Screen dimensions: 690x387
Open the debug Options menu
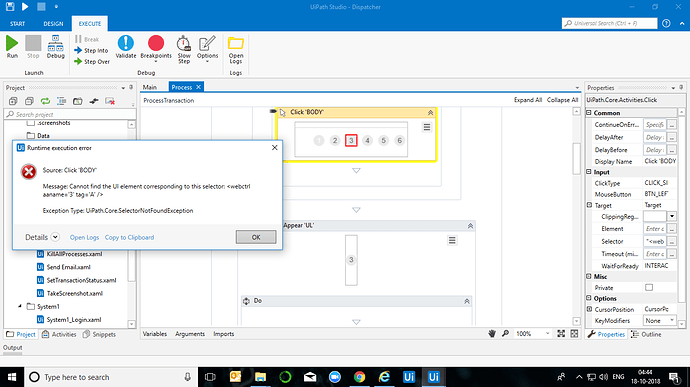point(207,48)
